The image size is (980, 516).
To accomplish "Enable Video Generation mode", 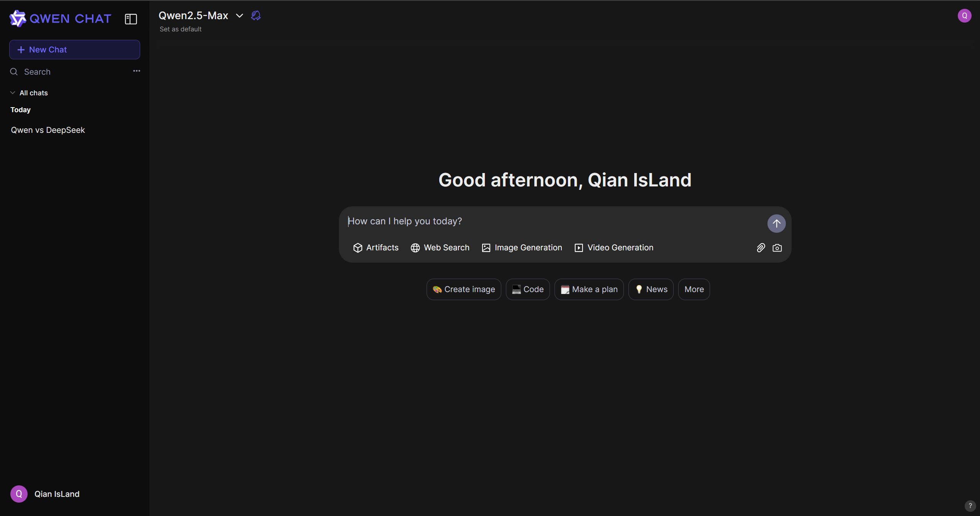I will [x=614, y=248].
